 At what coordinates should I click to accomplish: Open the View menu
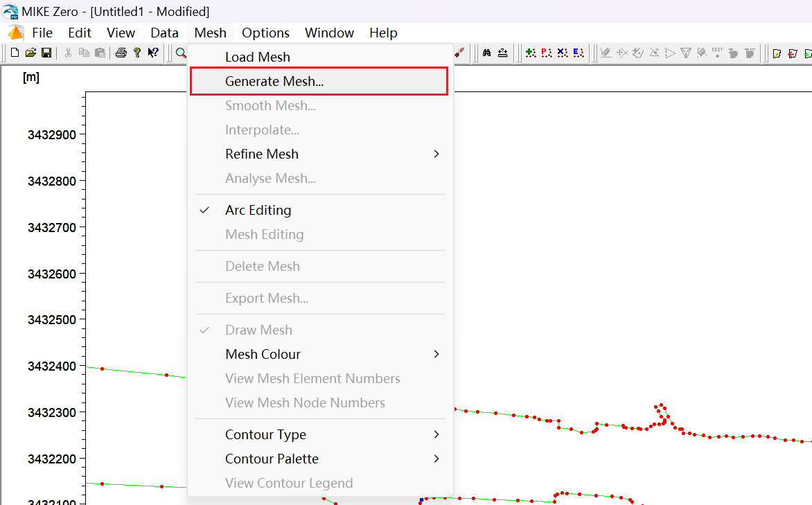121,33
